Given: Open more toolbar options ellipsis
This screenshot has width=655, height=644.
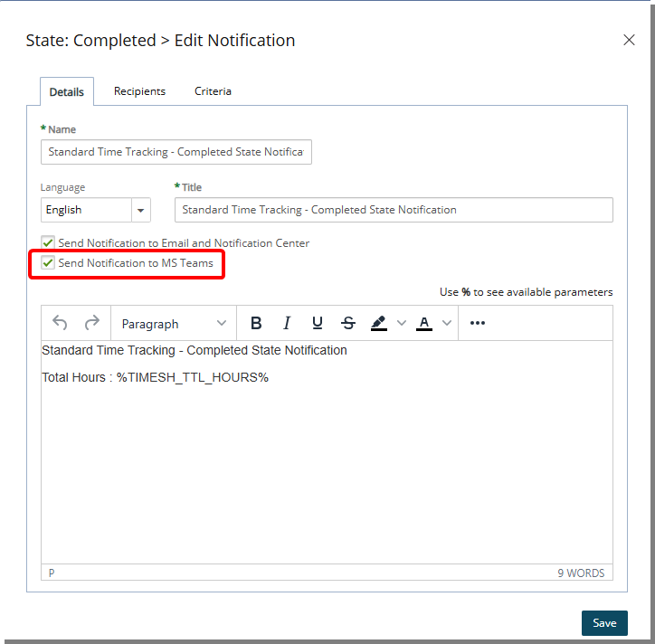Looking at the screenshot, I should pyautogui.click(x=478, y=323).
